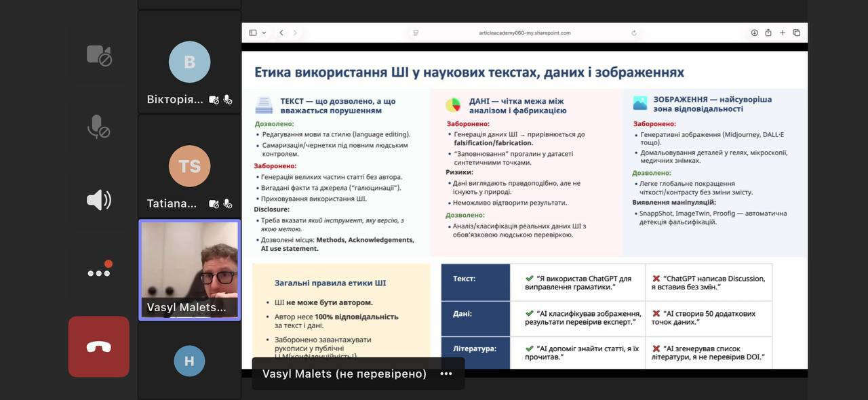The width and height of the screenshot is (868, 400).
Task: Toggle the disabled camera button
Action: pos(98,55)
